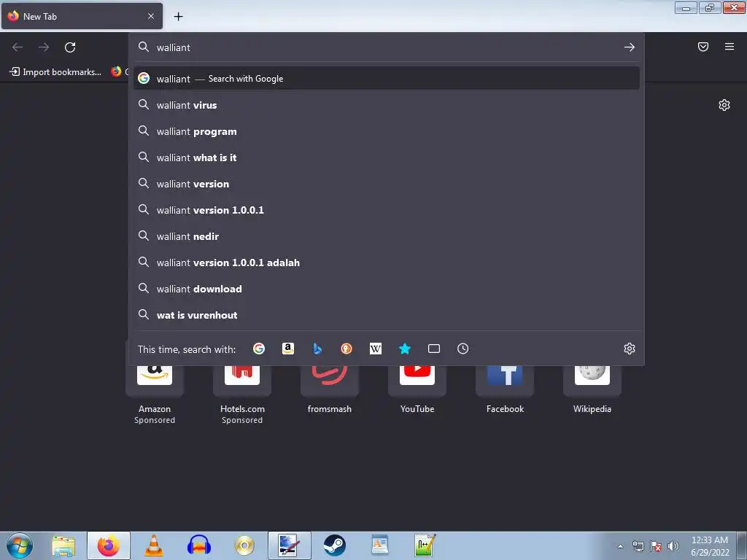Choose the 'walliant program' suggestion
This screenshot has height=560, width=747.
(387, 131)
